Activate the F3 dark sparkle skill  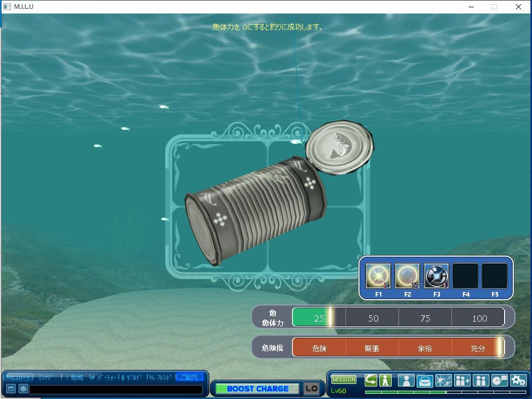coord(436,275)
